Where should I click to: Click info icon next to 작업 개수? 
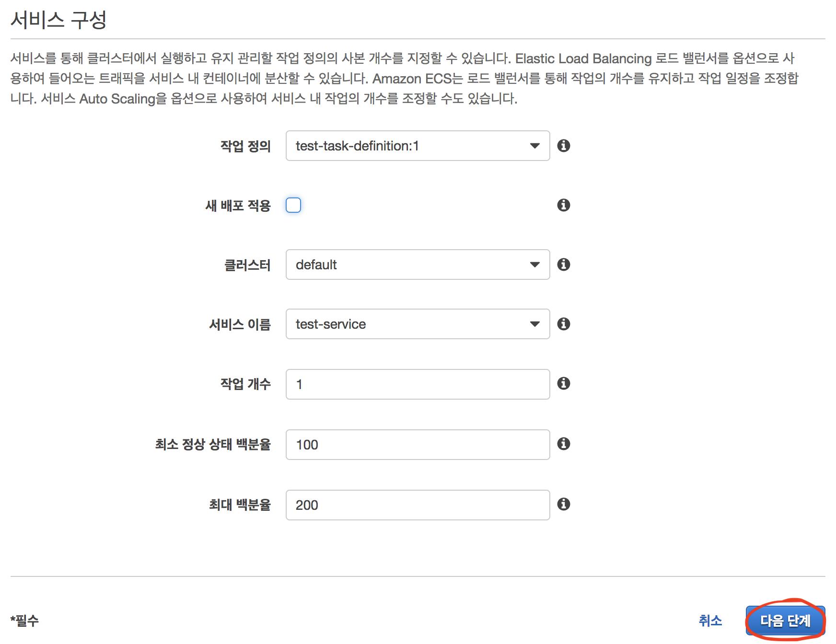click(x=564, y=383)
